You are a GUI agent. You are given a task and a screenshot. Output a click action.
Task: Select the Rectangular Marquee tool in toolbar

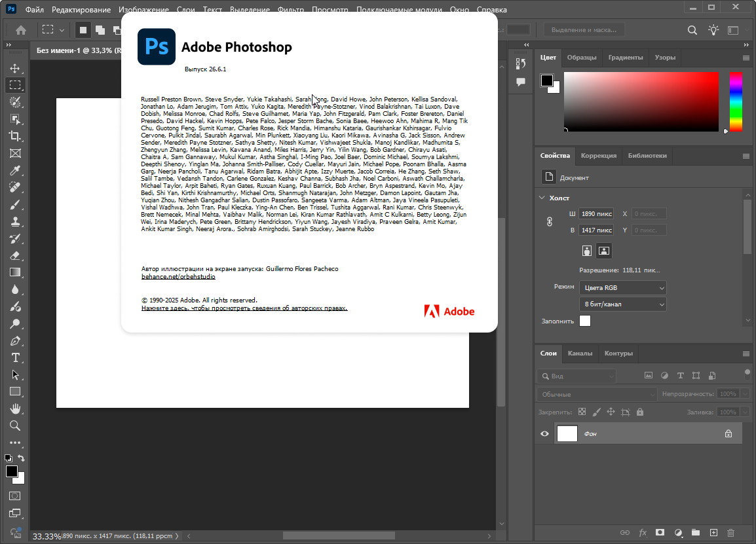15,85
